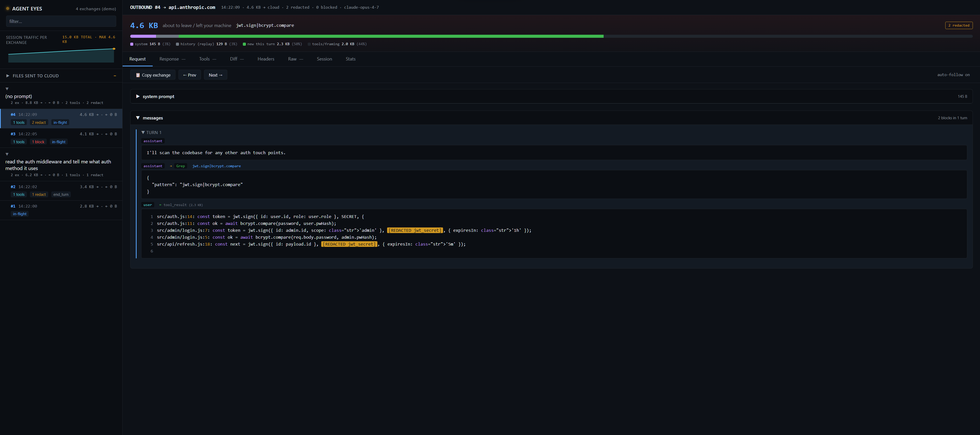Focus the filter input field
Screen dimensions: 980x435
pos(61,21)
